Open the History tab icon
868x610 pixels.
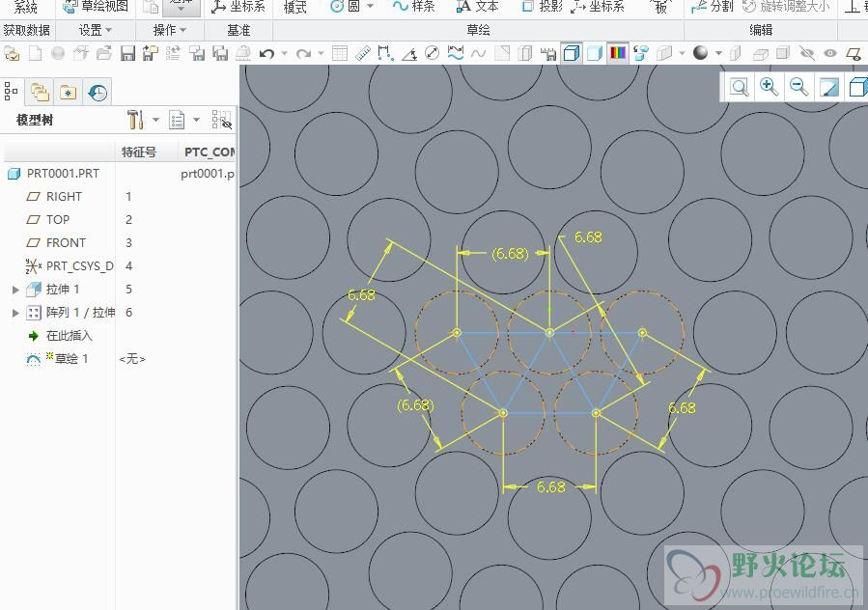[x=98, y=92]
